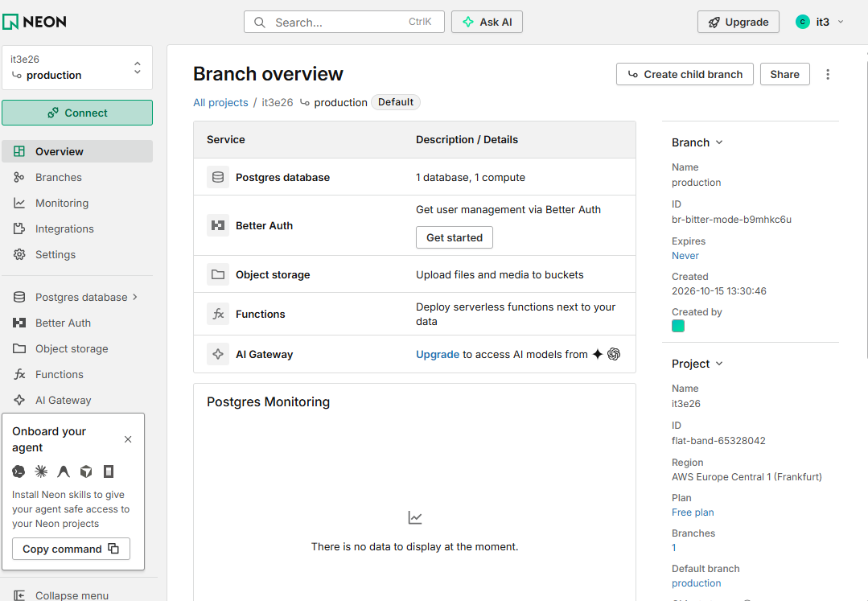Image resolution: width=868 pixels, height=601 pixels.
Task: Click the copy icon on Copy command
Action: pyautogui.click(x=113, y=549)
